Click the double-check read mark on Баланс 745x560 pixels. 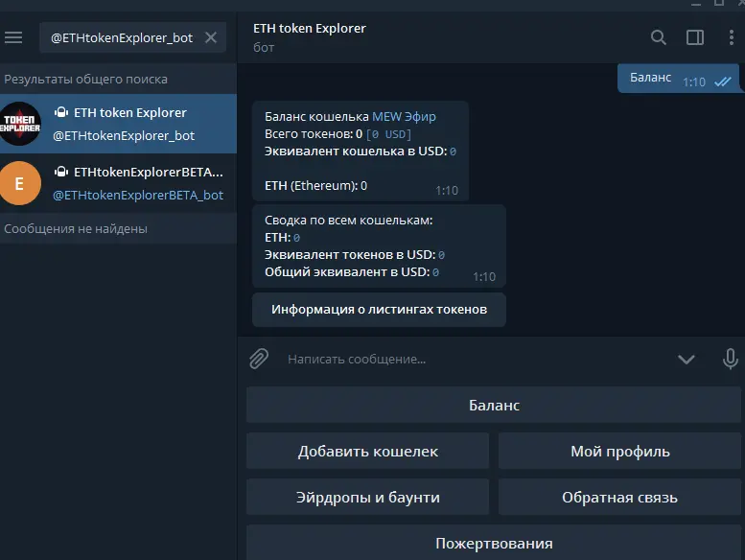723,82
